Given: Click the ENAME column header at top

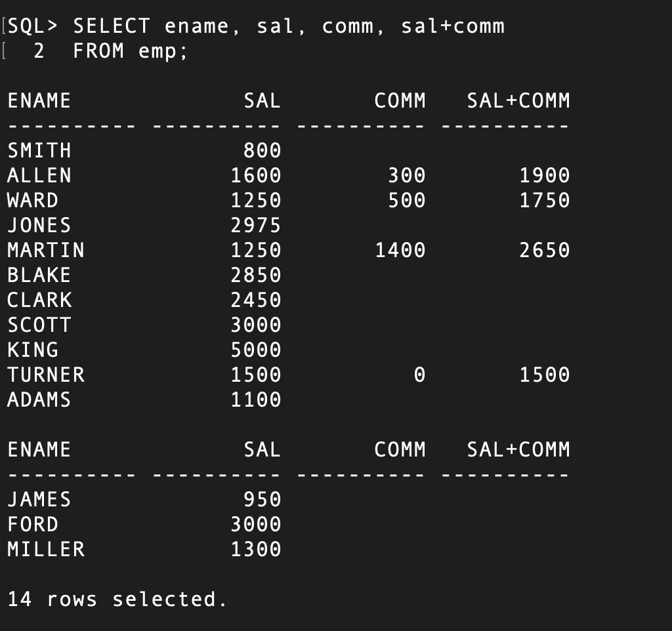Looking at the screenshot, I should coord(39,100).
